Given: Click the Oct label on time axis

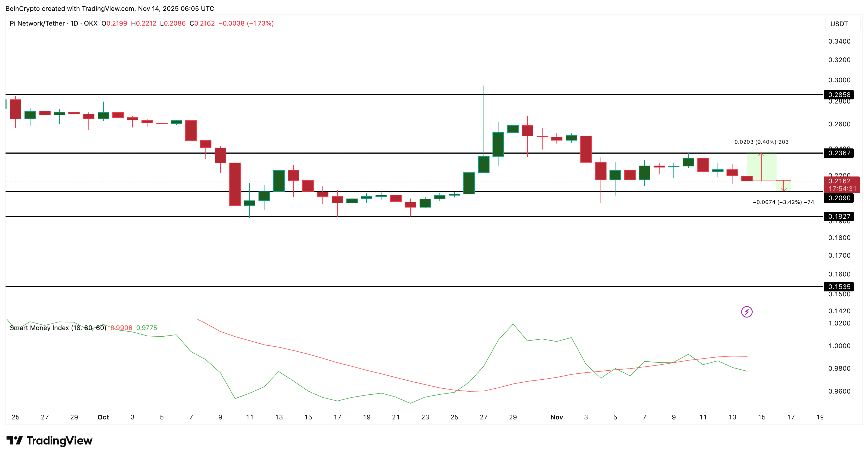Looking at the screenshot, I should 103,417.
